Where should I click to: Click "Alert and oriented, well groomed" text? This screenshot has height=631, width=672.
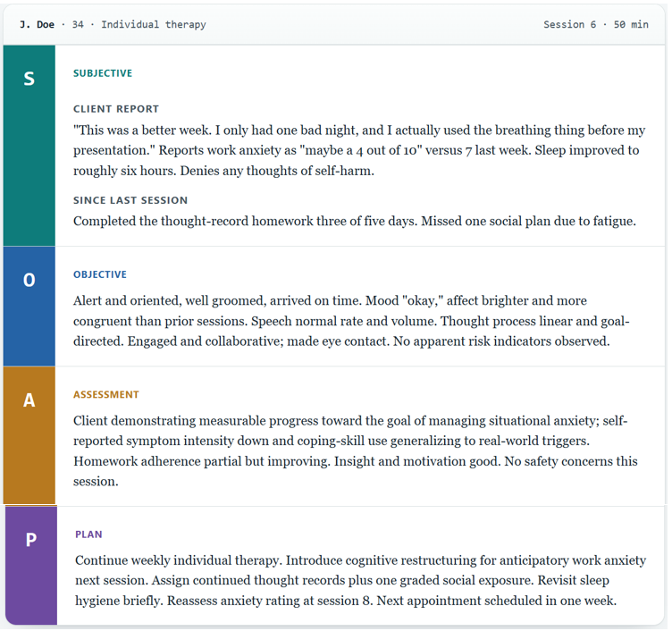click(x=168, y=300)
